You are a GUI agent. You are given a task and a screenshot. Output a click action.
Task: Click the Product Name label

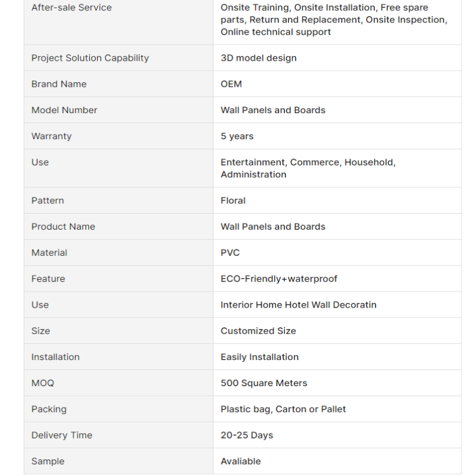pos(63,227)
